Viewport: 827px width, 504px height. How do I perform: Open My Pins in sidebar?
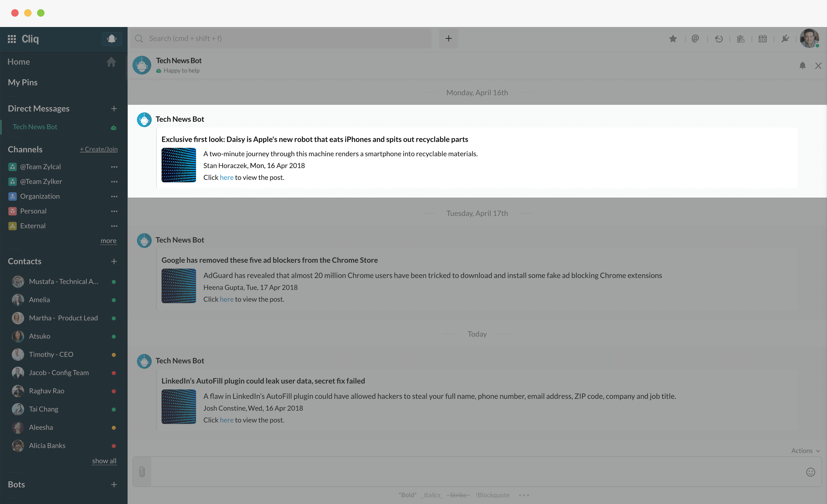[x=23, y=82]
